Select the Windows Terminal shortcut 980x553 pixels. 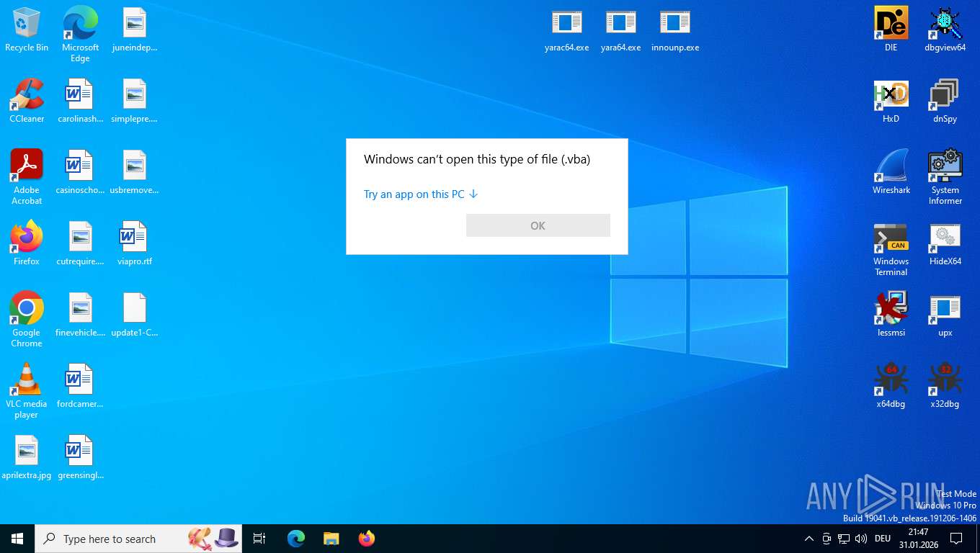pyautogui.click(x=891, y=248)
